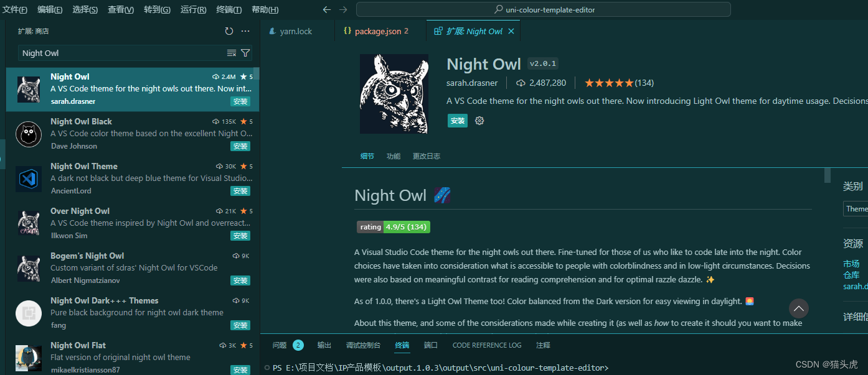Open the 文件 menu
The image size is (868, 375).
coord(15,9)
